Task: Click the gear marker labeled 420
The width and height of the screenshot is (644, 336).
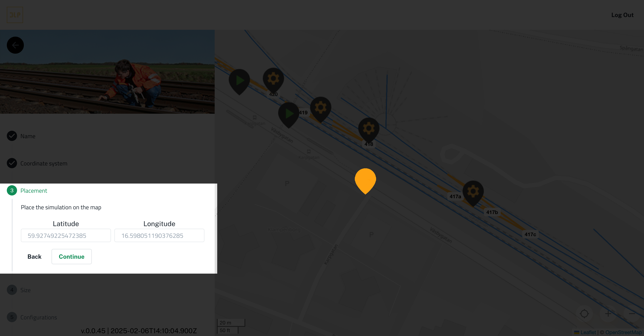Action: pos(273,80)
